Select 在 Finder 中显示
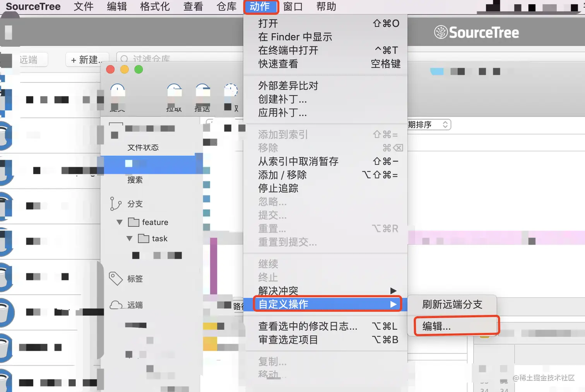This screenshot has width=585, height=392. click(x=325, y=37)
